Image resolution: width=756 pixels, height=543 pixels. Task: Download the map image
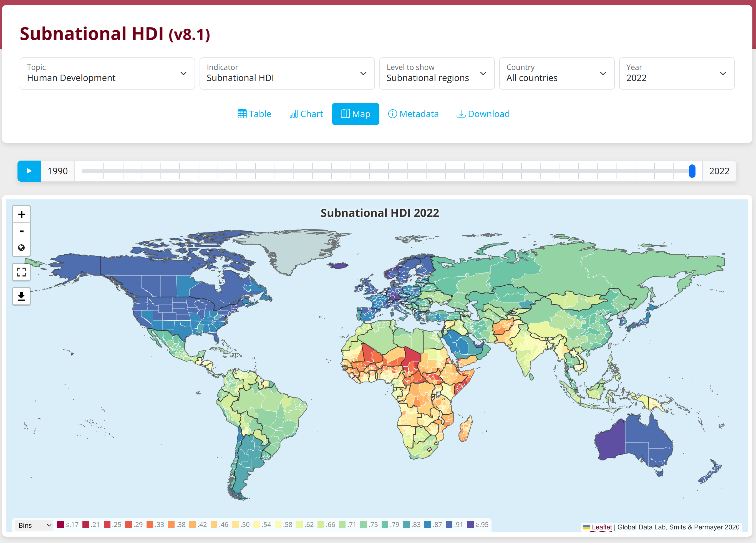(x=21, y=296)
